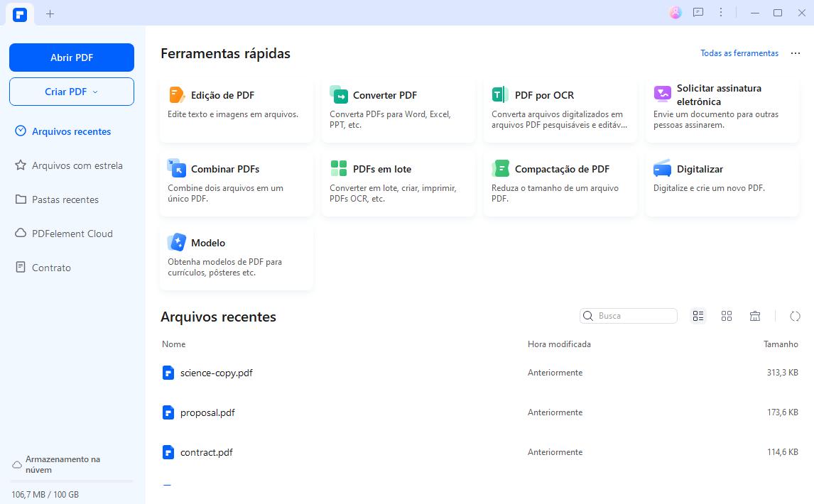Open the Todas as ferramentas link
The height and width of the screenshot is (504, 814).
739,53
